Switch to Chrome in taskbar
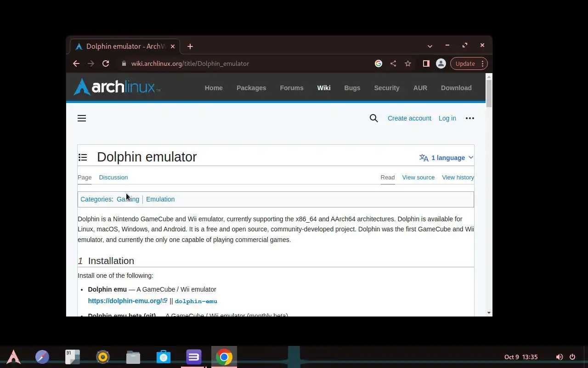 pyautogui.click(x=224, y=357)
